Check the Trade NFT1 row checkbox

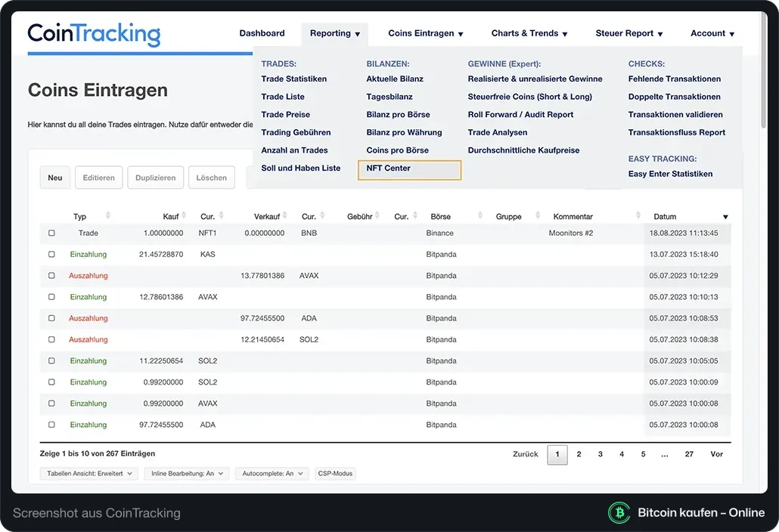[x=51, y=233]
